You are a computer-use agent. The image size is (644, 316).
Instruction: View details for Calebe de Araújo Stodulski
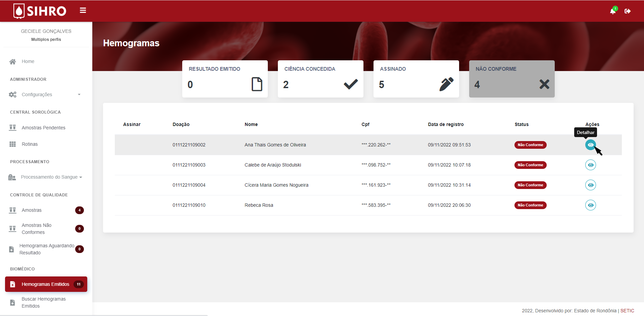(590, 165)
